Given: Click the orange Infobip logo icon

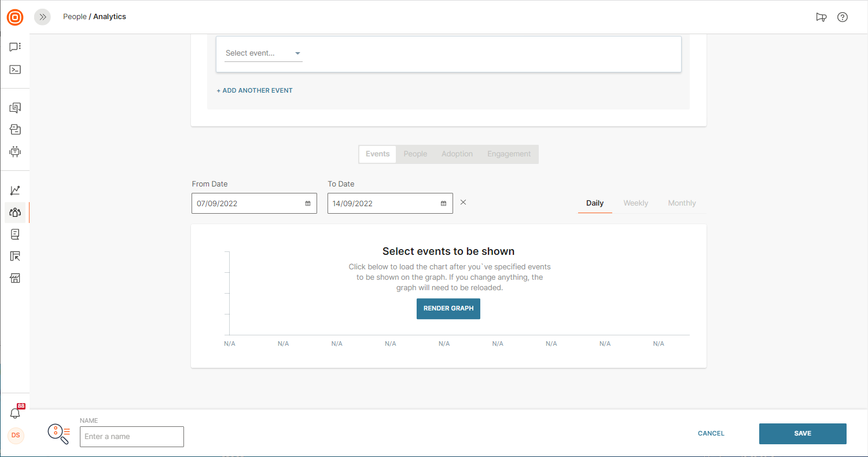Looking at the screenshot, I should point(15,17).
